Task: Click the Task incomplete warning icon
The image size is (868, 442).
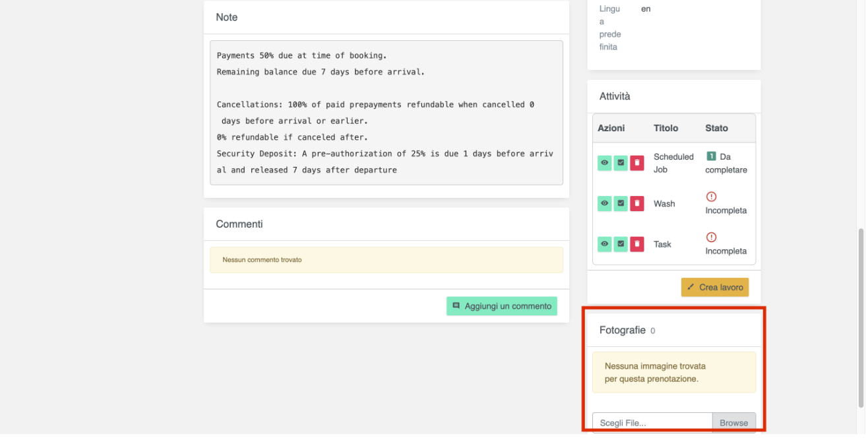Action: [x=711, y=237]
